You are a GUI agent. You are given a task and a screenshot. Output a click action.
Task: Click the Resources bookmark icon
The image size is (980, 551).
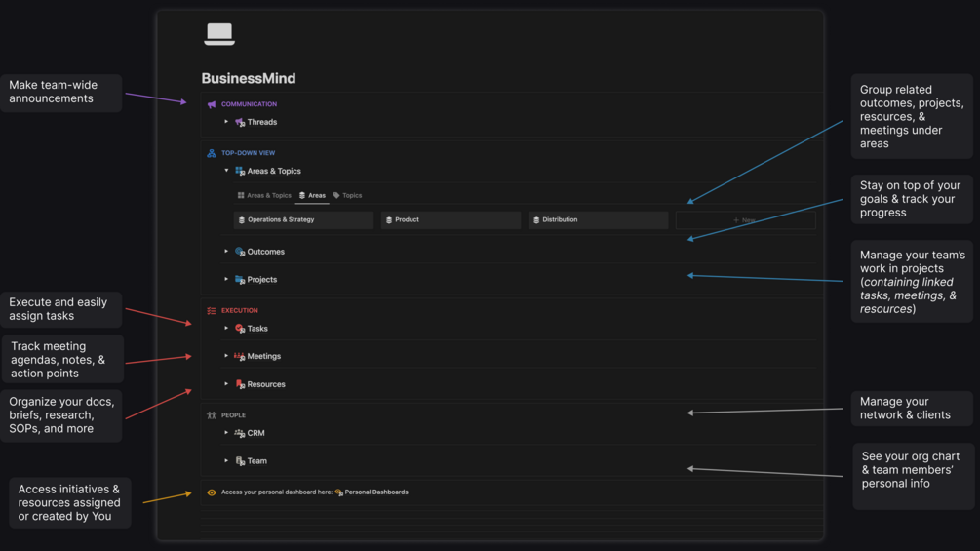[239, 384]
